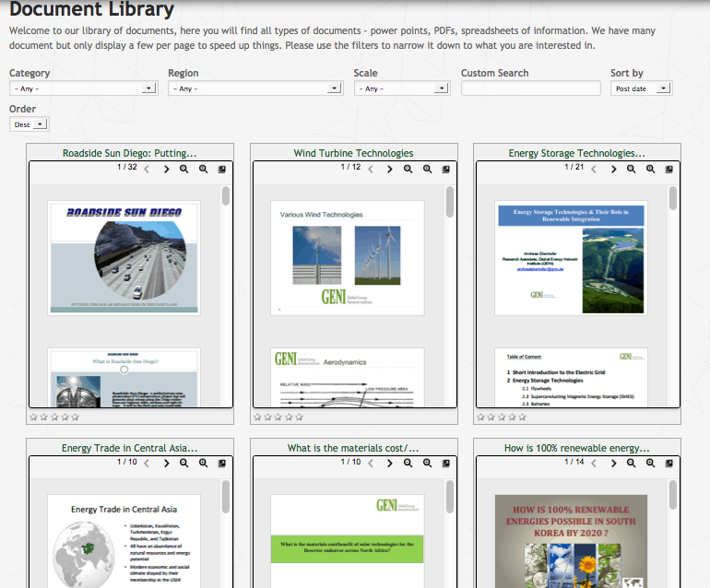Give Wind Turbine Technologies one star rating
This screenshot has width=710, height=588.
256,417
